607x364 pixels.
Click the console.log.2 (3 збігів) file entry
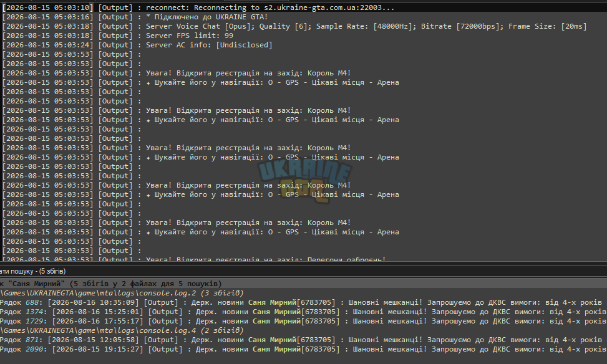click(122, 293)
